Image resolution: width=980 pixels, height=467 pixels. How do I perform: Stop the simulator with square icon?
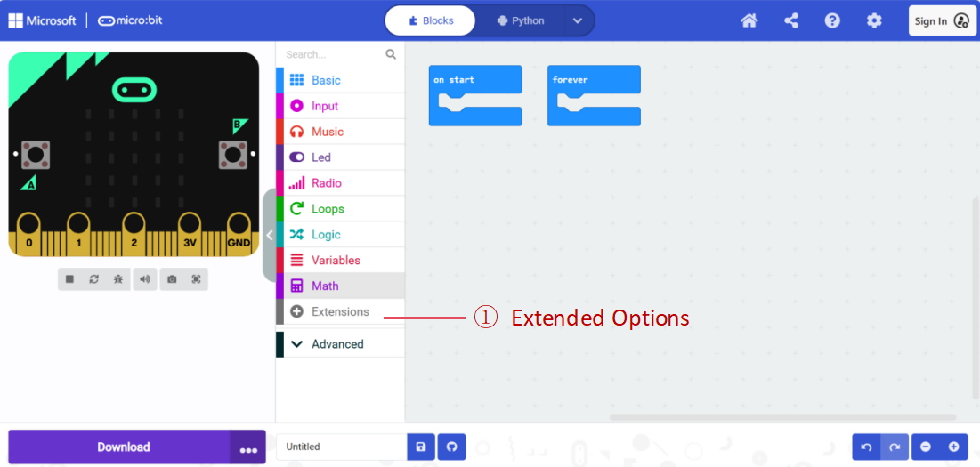(x=70, y=279)
